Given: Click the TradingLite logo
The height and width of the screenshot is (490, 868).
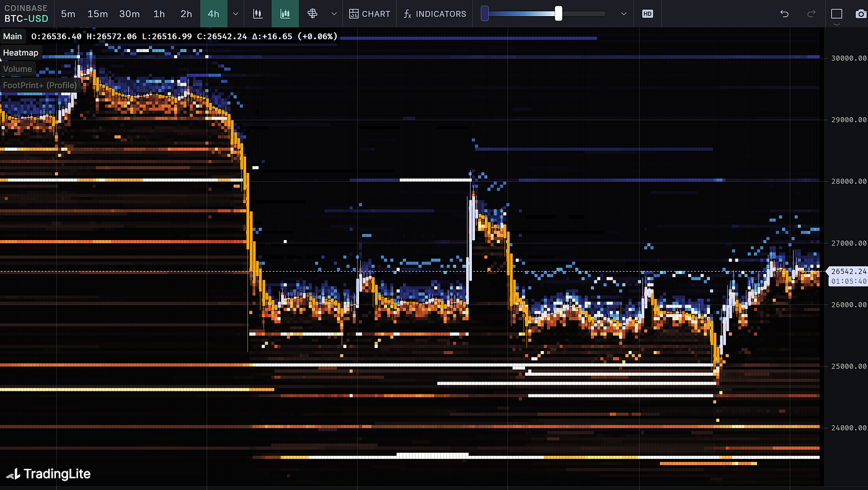Looking at the screenshot, I should (48, 474).
